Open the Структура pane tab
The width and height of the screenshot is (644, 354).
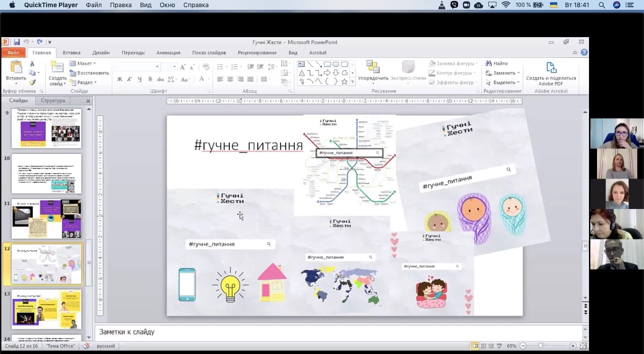pos(53,101)
